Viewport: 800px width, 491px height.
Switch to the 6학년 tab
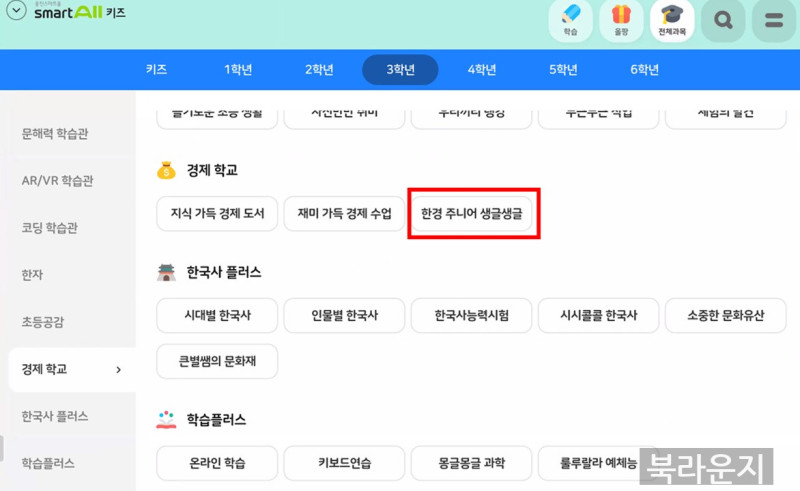coord(644,70)
